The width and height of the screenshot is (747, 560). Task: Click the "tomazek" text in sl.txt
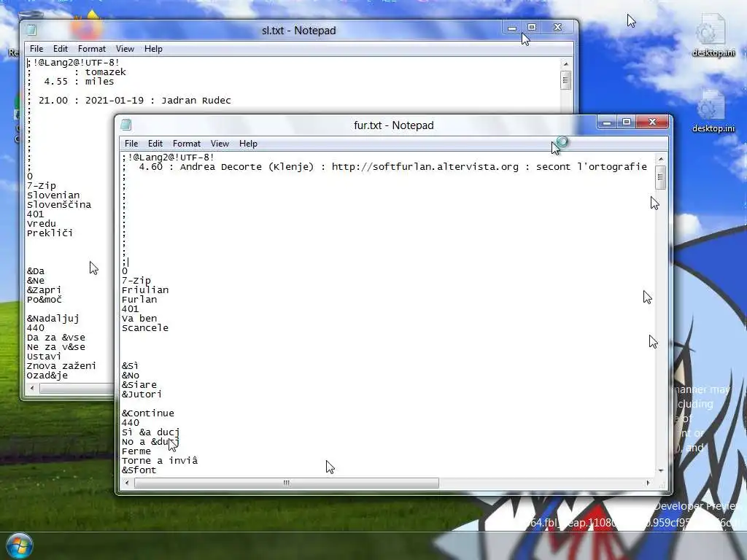point(106,72)
